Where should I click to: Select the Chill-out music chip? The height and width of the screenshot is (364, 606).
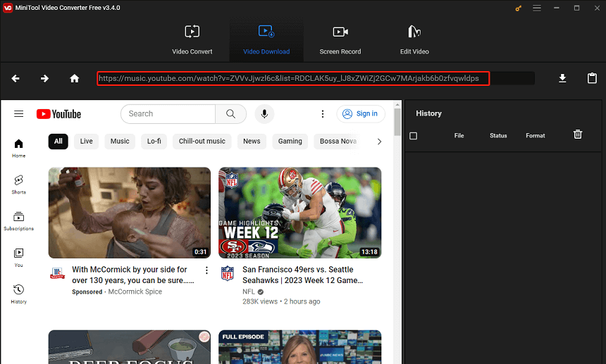pos(202,142)
